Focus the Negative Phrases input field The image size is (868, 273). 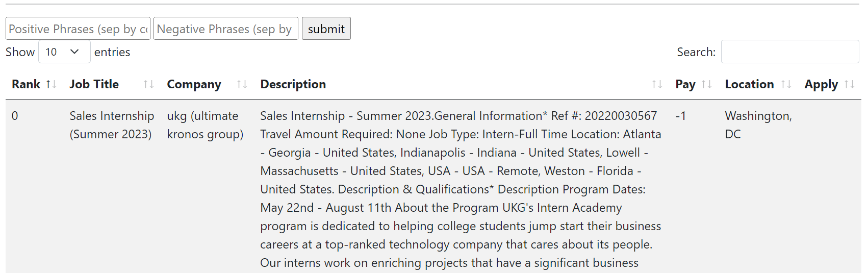225,29
